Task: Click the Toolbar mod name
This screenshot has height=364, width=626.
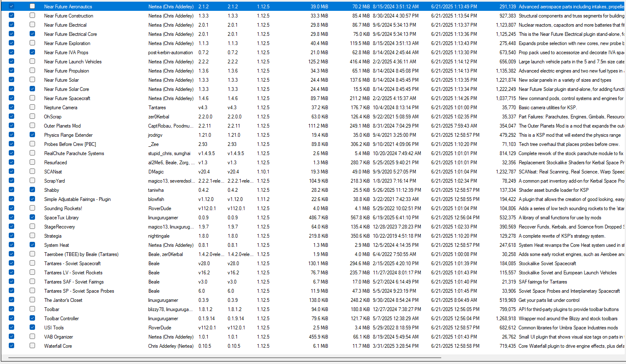Action: coord(52,309)
